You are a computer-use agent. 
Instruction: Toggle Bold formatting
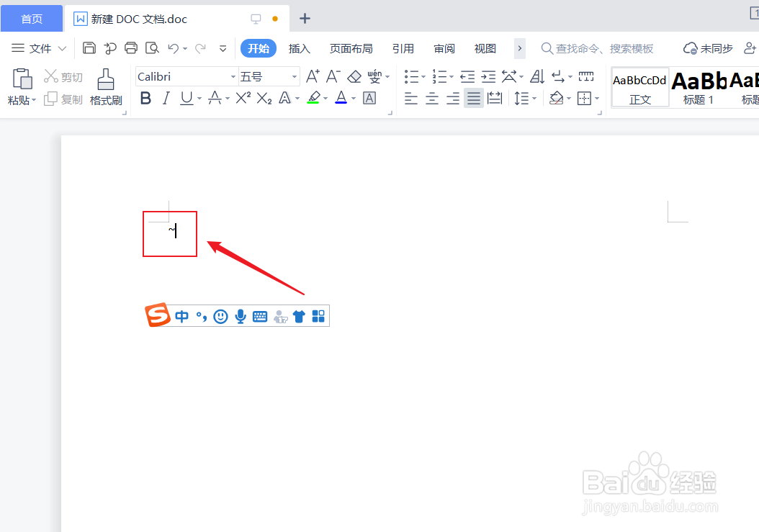(x=145, y=99)
